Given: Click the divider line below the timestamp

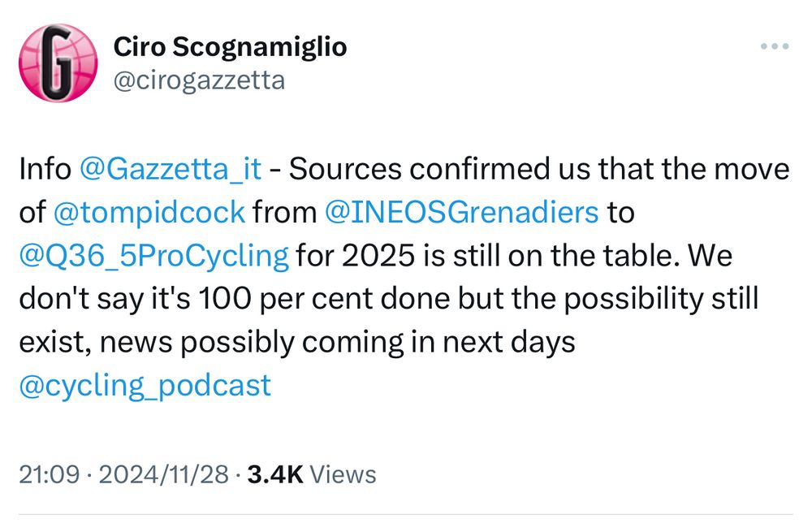Looking at the screenshot, I should (406, 514).
